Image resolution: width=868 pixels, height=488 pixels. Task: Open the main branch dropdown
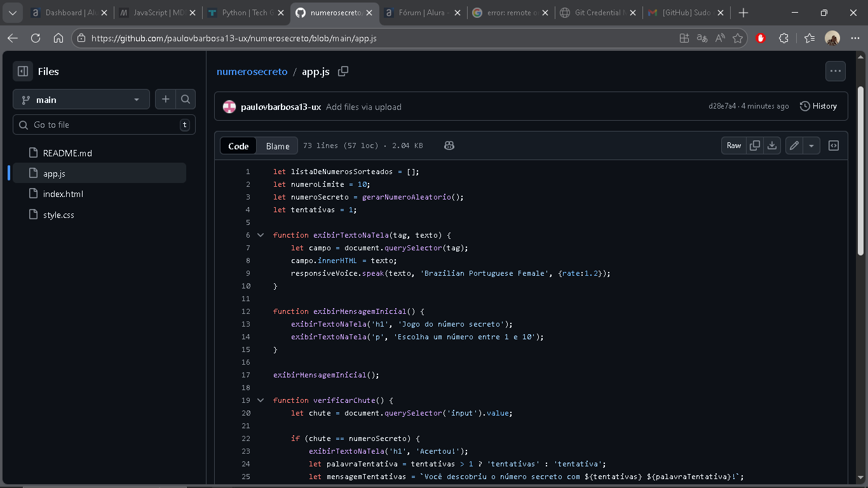(x=81, y=100)
